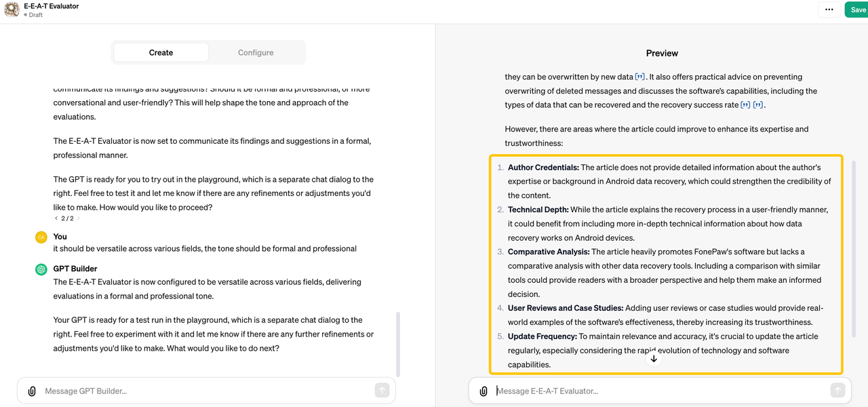Click the "User Reviews and Case Studies:" heading
Image resolution: width=868 pixels, height=407 pixels.
tap(566, 308)
